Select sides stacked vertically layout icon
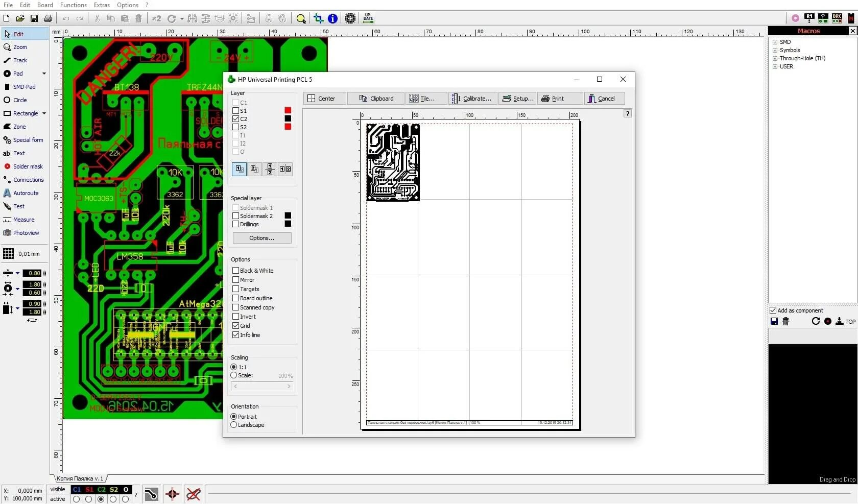Screen dimensions: 858x504 point(270,169)
